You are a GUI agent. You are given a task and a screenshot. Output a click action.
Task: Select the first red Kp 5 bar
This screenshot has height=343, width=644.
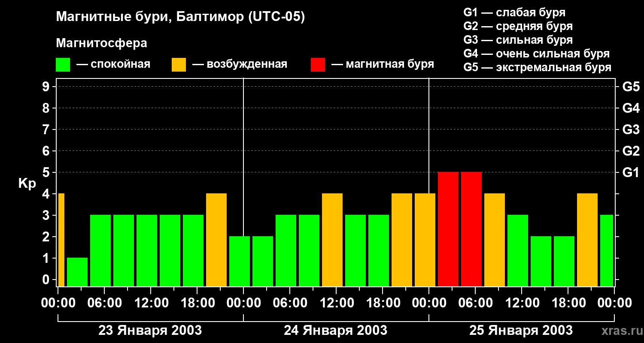tap(448, 229)
